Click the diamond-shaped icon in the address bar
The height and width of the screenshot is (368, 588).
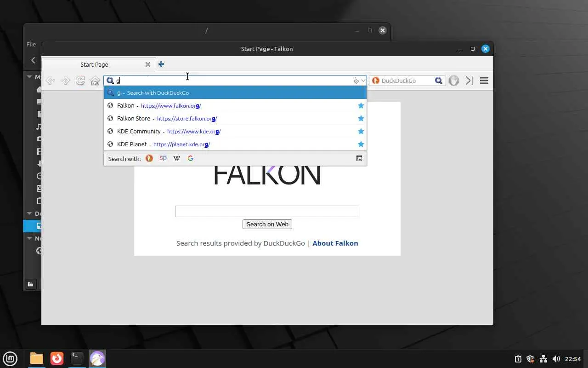click(356, 80)
